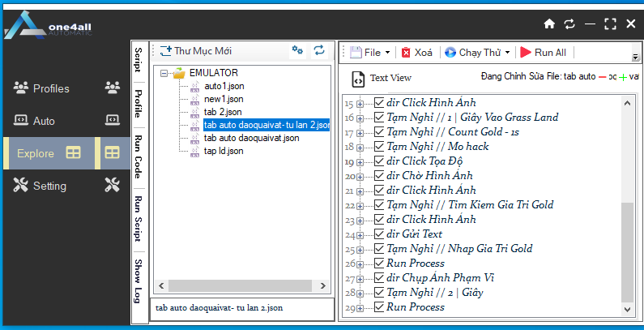Expand step 23 in the script tree

(x=360, y=221)
